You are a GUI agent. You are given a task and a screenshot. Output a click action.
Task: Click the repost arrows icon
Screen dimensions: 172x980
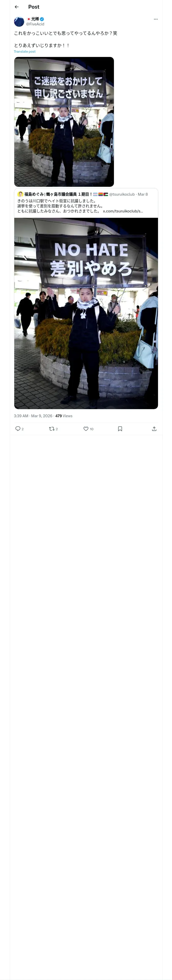pos(51,429)
